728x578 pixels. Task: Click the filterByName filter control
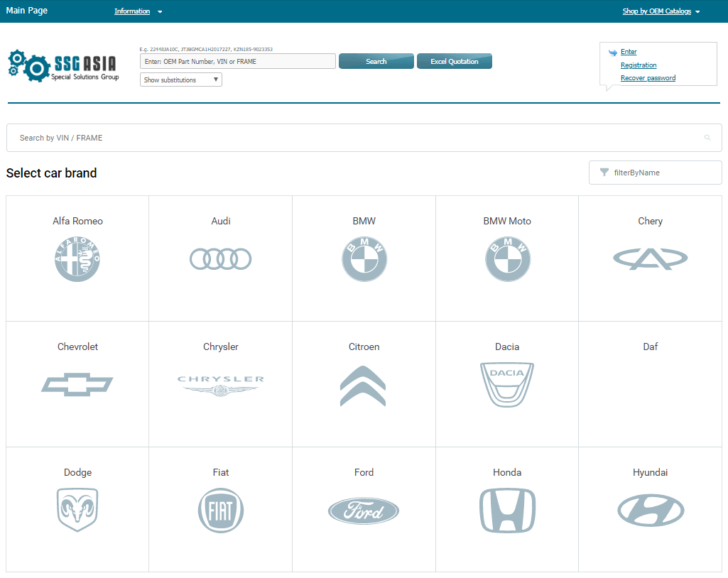tap(654, 172)
